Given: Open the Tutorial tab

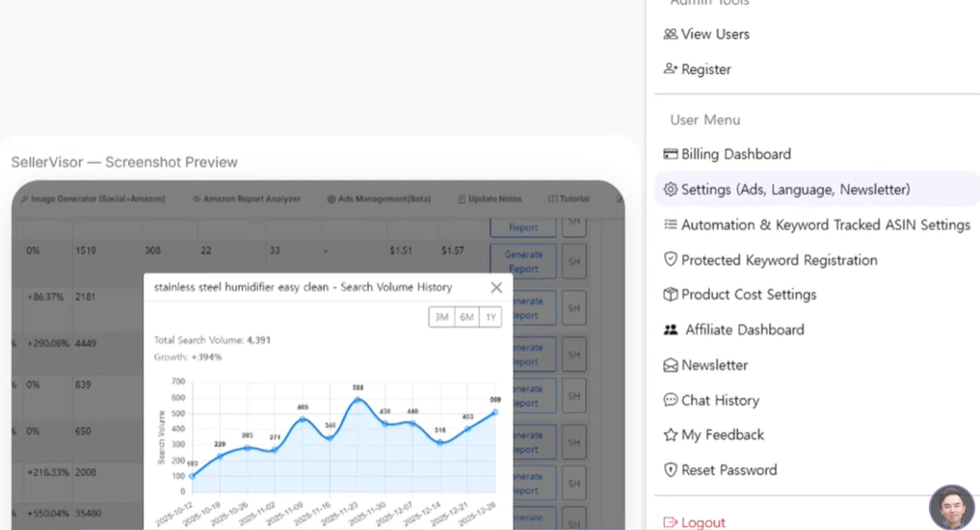Looking at the screenshot, I should 569,199.
